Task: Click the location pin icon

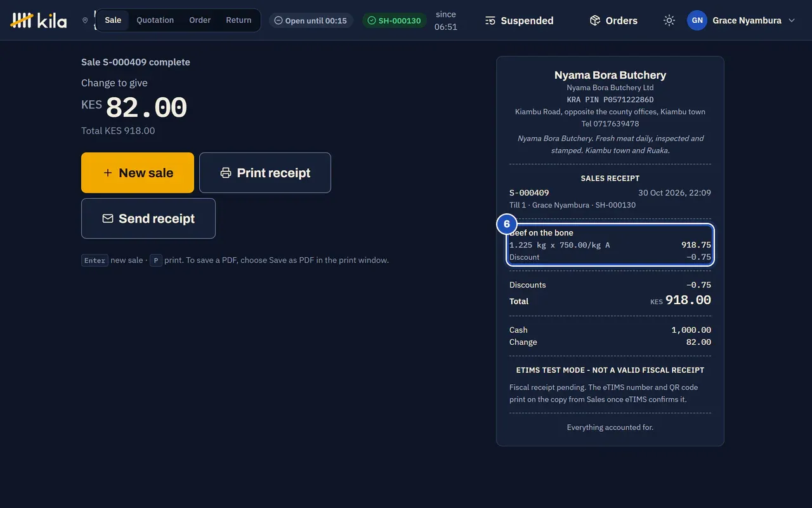Action: (x=85, y=20)
